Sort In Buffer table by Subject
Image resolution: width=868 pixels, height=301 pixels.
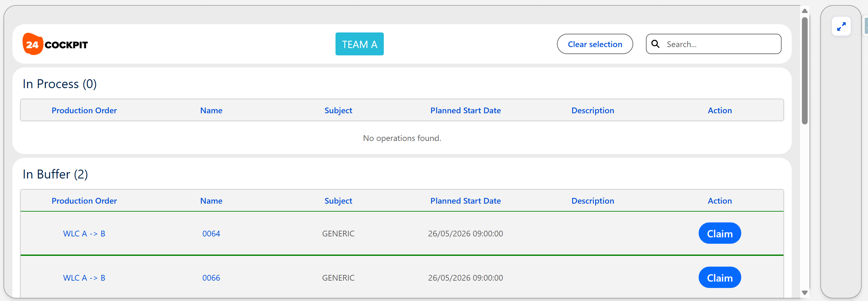click(x=338, y=201)
